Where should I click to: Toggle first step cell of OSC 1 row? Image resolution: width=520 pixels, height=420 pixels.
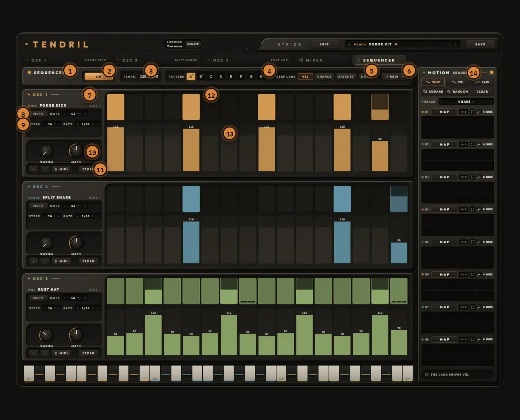pos(116,107)
